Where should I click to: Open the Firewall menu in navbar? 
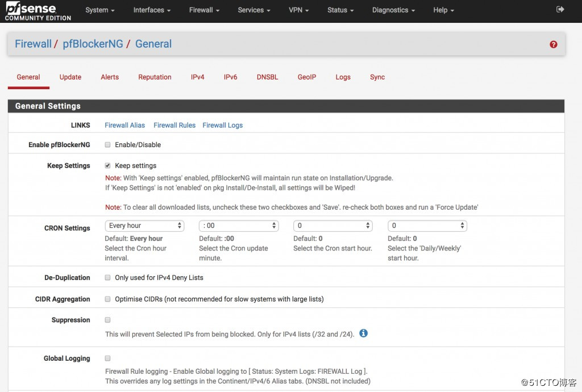point(204,10)
